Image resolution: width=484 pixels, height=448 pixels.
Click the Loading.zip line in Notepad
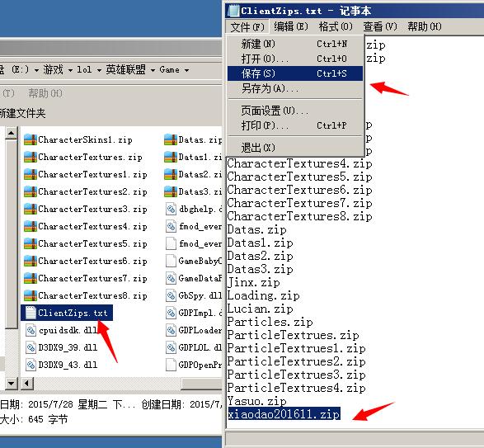(263, 295)
